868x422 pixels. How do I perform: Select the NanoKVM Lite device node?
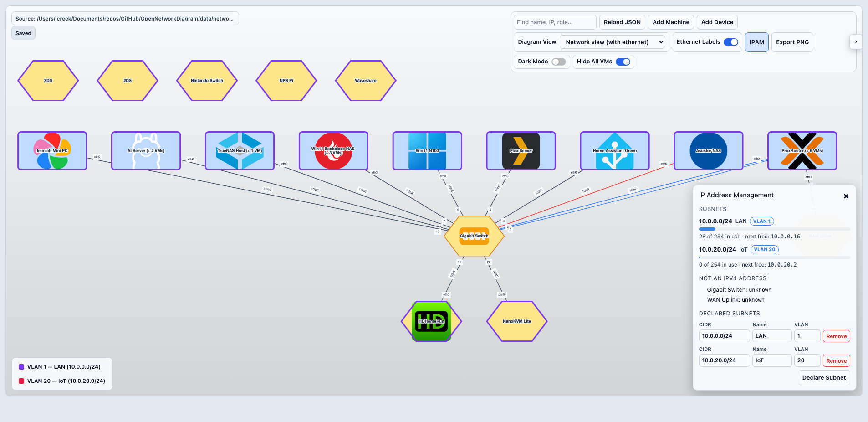(517, 321)
